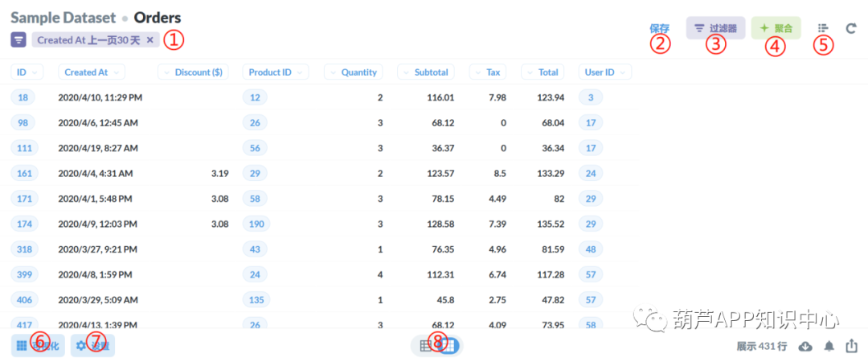
Task: Go to the Sample Dataset breadcrumb
Action: tap(63, 18)
